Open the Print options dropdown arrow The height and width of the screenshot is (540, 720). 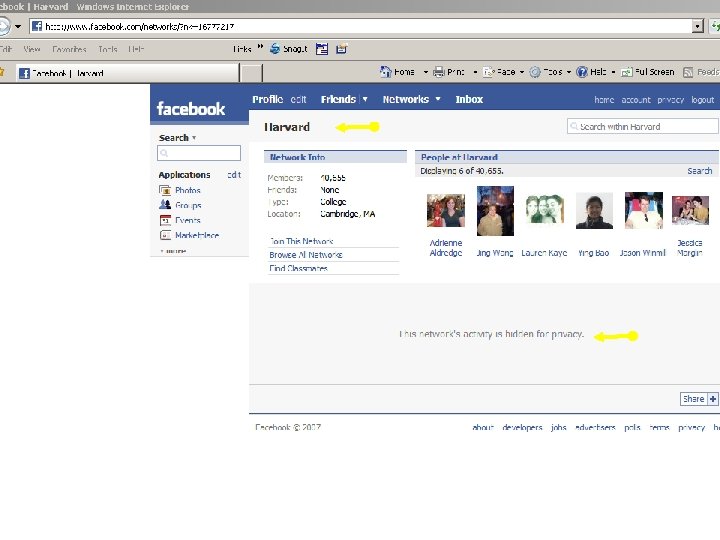click(x=475, y=72)
